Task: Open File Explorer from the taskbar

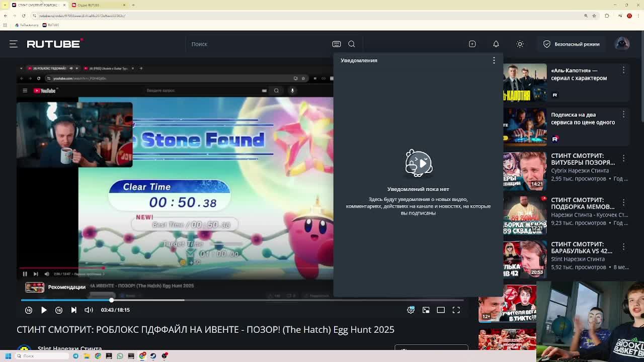Action: coord(87,356)
